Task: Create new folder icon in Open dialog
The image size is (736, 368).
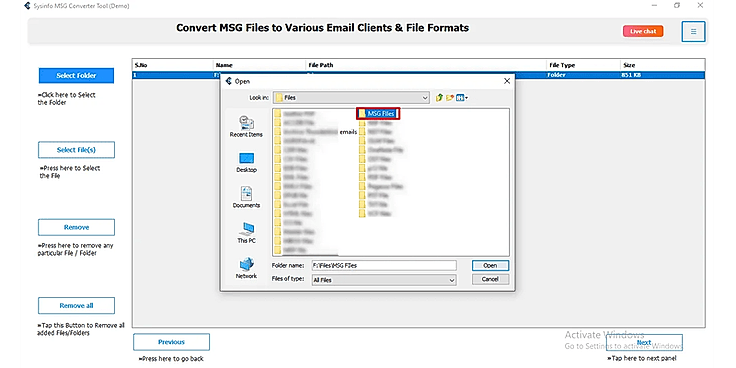Action: click(450, 98)
